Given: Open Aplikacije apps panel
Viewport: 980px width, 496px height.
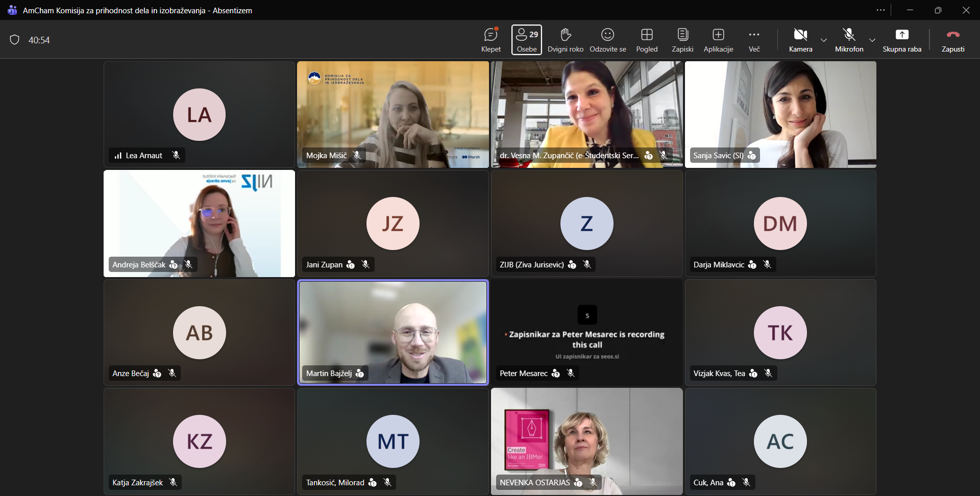Looking at the screenshot, I should click(718, 40).
